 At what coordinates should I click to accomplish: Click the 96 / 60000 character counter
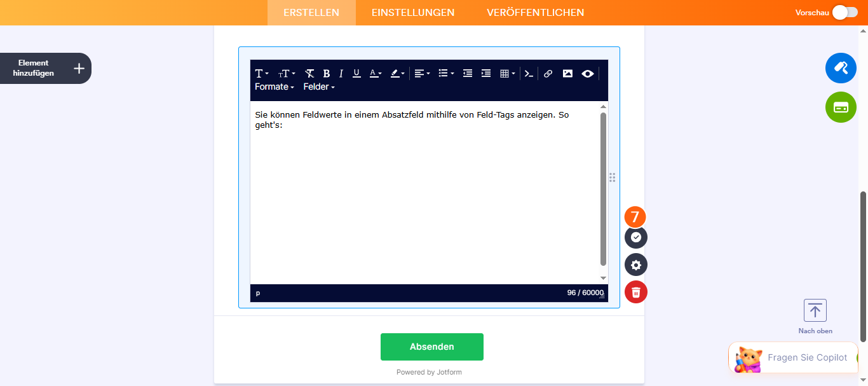(585, 293)
